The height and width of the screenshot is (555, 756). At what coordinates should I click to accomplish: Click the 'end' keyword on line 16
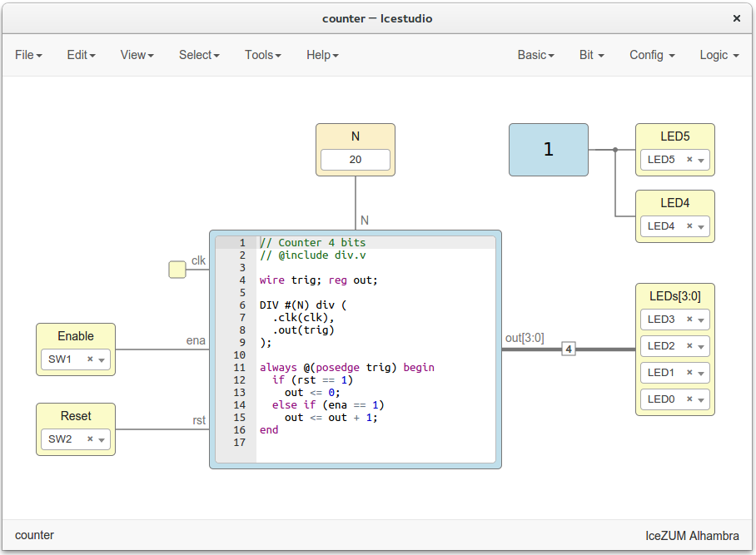(x=269, y=429)
